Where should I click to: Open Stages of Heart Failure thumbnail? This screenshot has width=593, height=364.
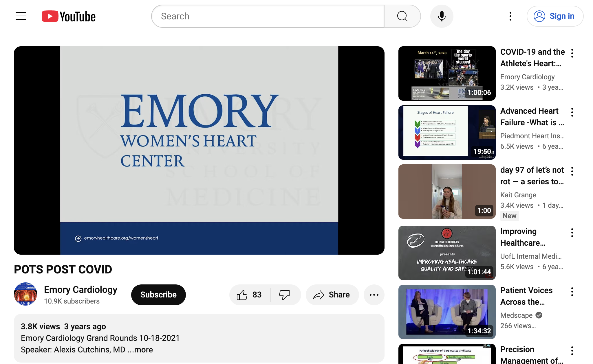coord(447,133)
